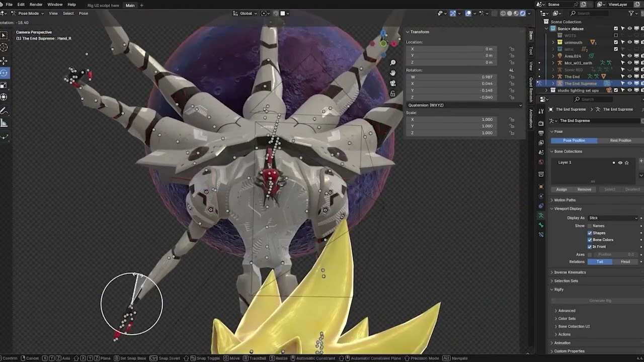Viewport: 644px width, 362px height.
Task: Disable the Shapes checkbox
Action: click(x=590, y=233)
